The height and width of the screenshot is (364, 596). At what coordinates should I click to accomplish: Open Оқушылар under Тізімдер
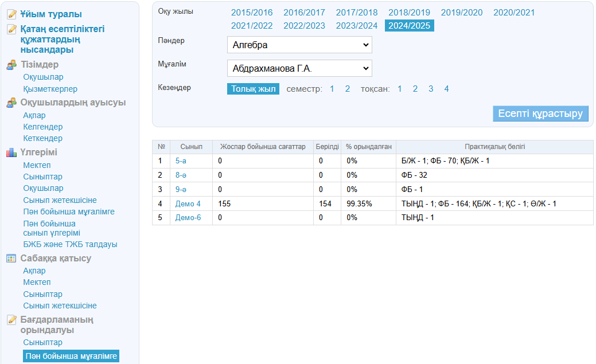tap(43, 77)
